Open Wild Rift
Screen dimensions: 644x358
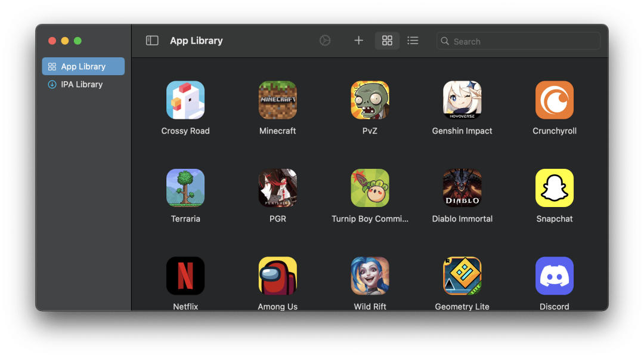tap(370, 275)
